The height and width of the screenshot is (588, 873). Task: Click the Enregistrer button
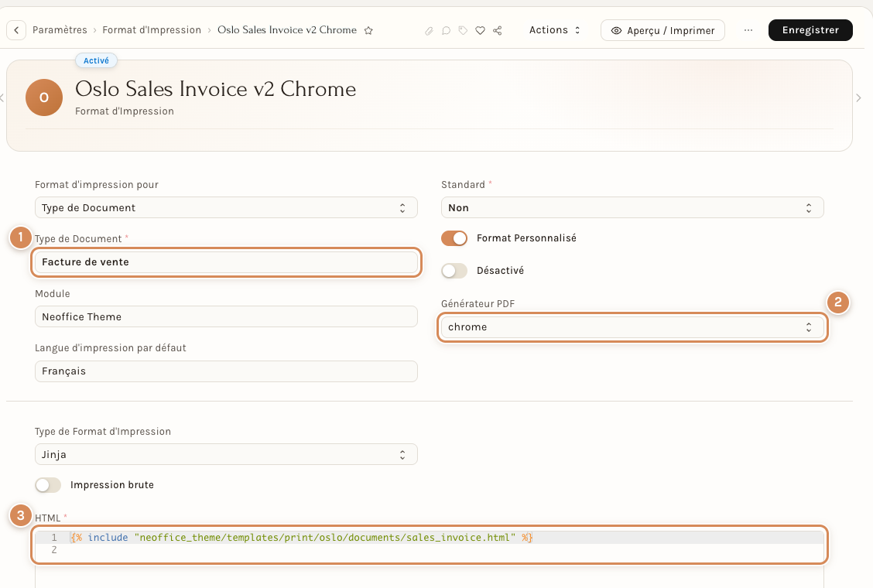tap(810, 30)
